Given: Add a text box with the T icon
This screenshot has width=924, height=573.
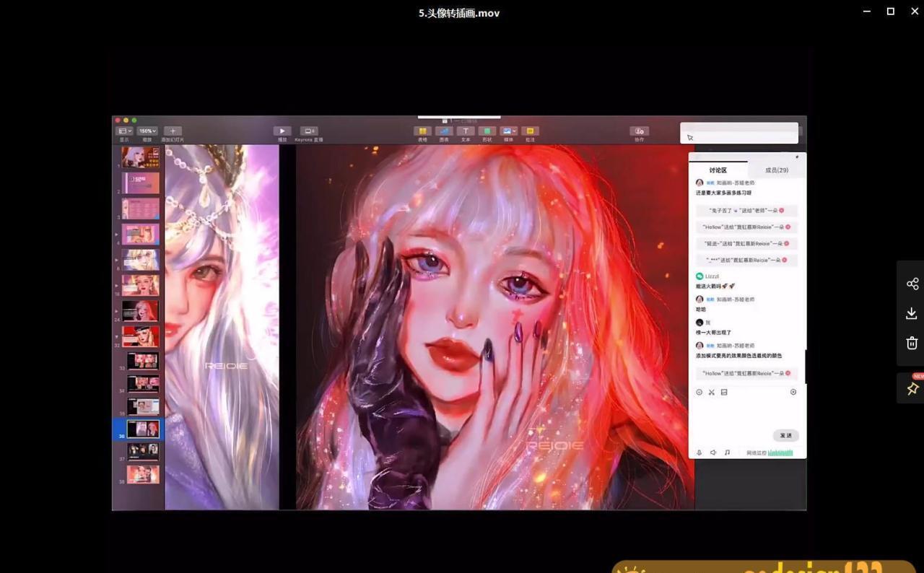Looking at the screenshot, I should pos(466,131).
